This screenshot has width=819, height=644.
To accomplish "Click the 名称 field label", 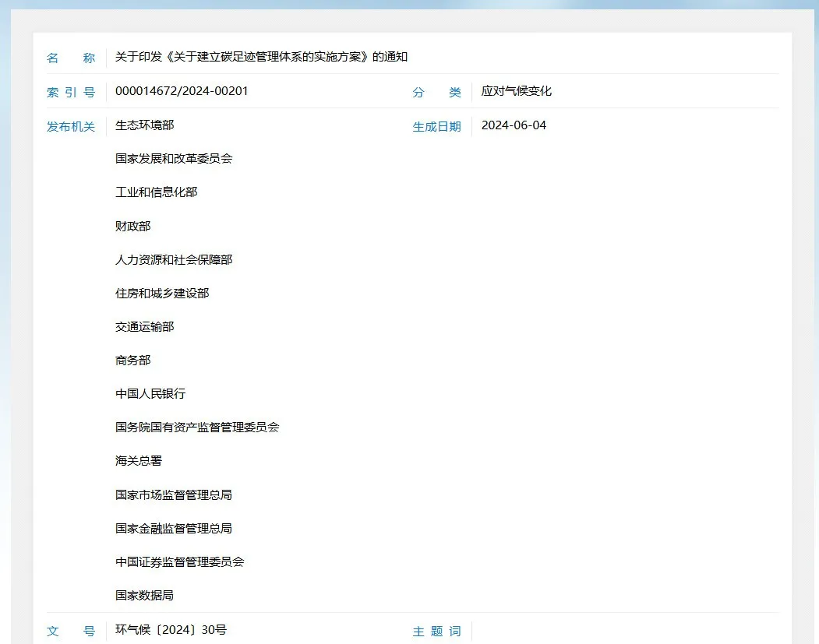I will tap(70, 58).
